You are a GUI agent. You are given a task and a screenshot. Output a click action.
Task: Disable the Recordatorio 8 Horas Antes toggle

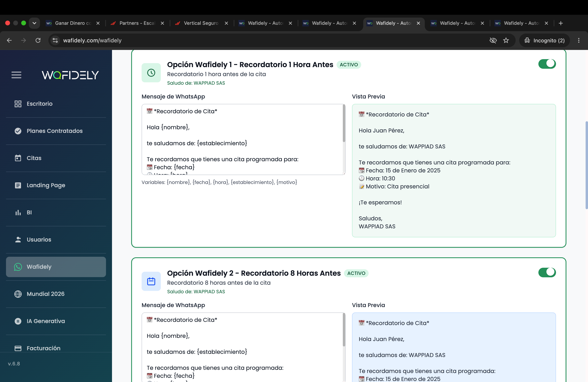pyautogui.click(x=547, y=272)
